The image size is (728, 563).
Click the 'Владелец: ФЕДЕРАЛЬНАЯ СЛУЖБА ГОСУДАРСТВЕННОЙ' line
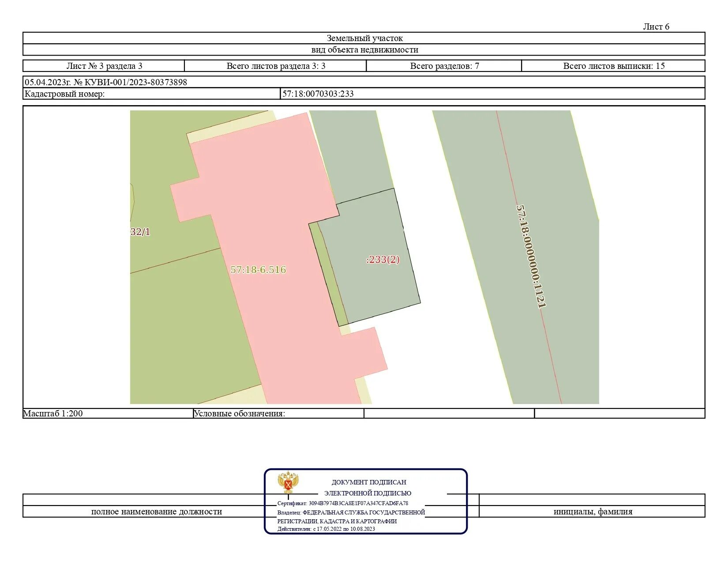[x=351, y=512]
